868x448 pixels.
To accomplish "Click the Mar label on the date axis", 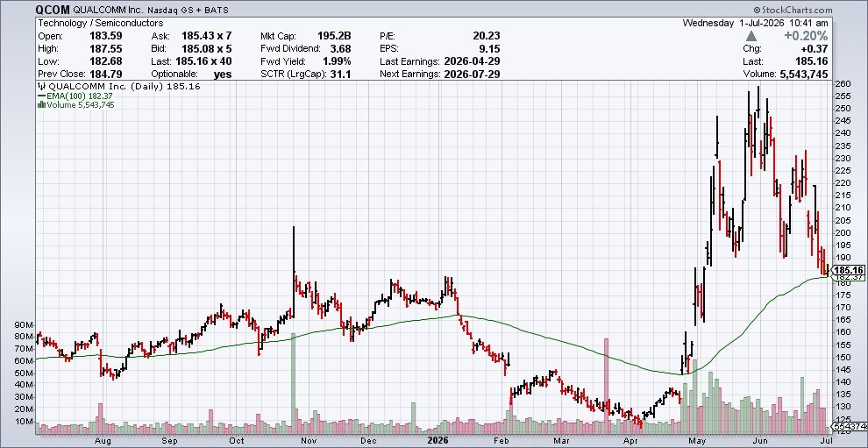I will (x=562, y=441).
